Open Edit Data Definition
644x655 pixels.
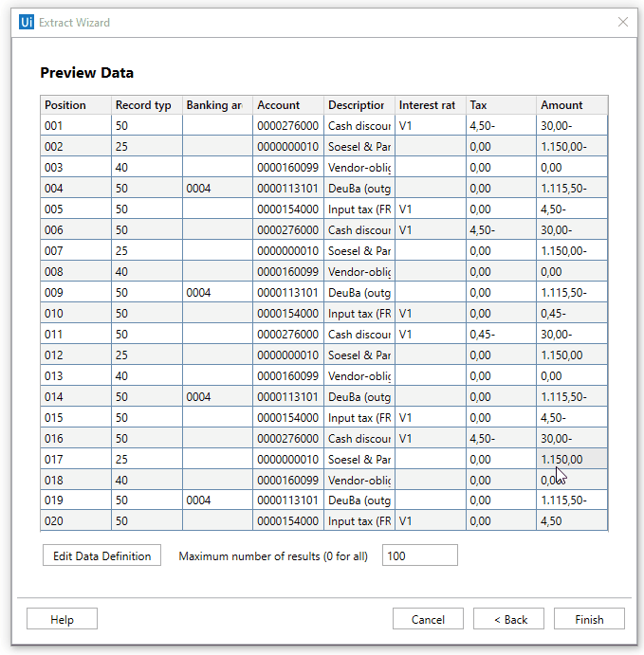coord(101,555)
